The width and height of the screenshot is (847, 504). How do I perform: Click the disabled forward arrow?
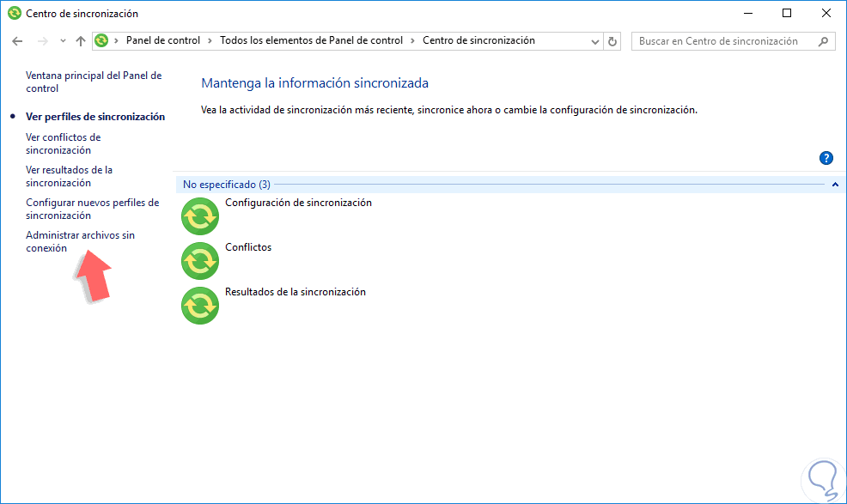41,40
